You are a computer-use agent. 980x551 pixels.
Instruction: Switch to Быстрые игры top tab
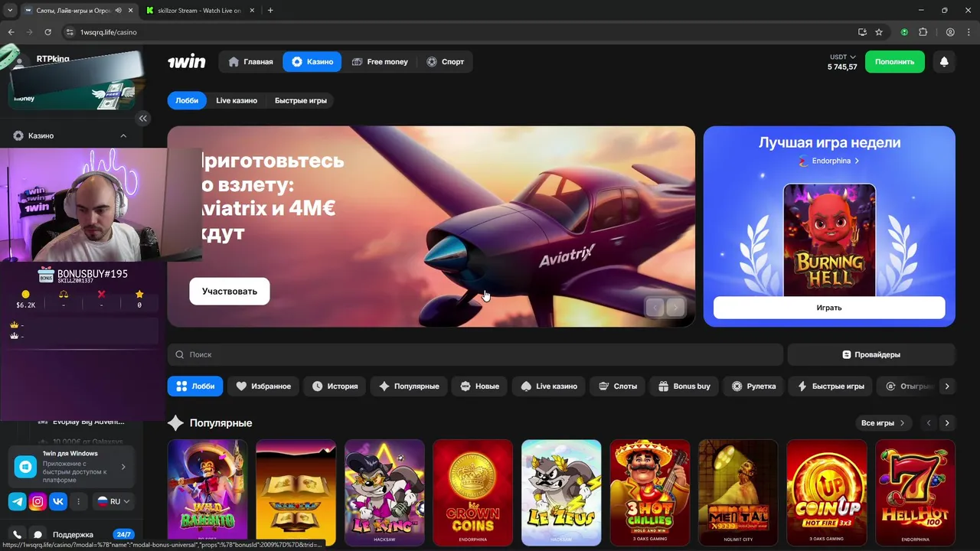(301, 100)
